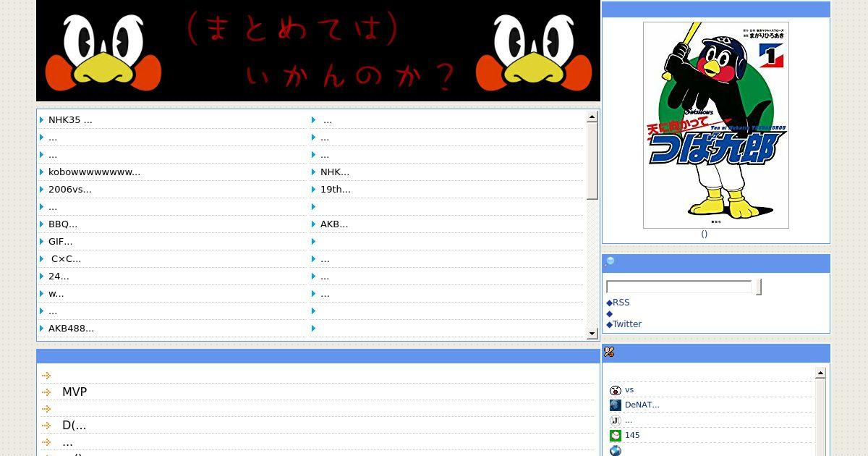
Task: Click up arrow of headline list scrollbar
Action: [592, 117]
